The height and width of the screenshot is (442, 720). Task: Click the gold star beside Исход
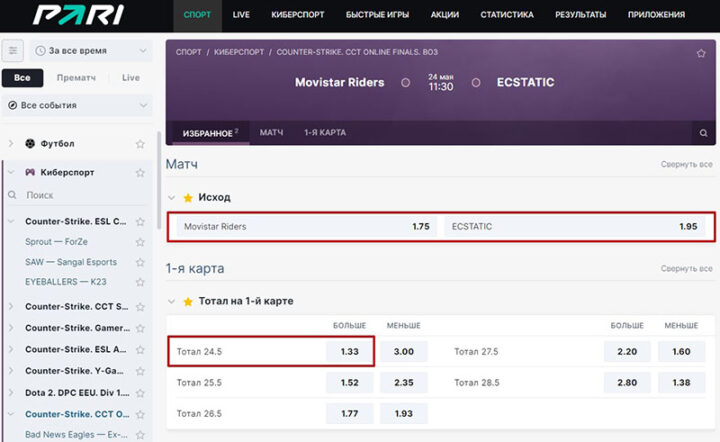(188, 198)
